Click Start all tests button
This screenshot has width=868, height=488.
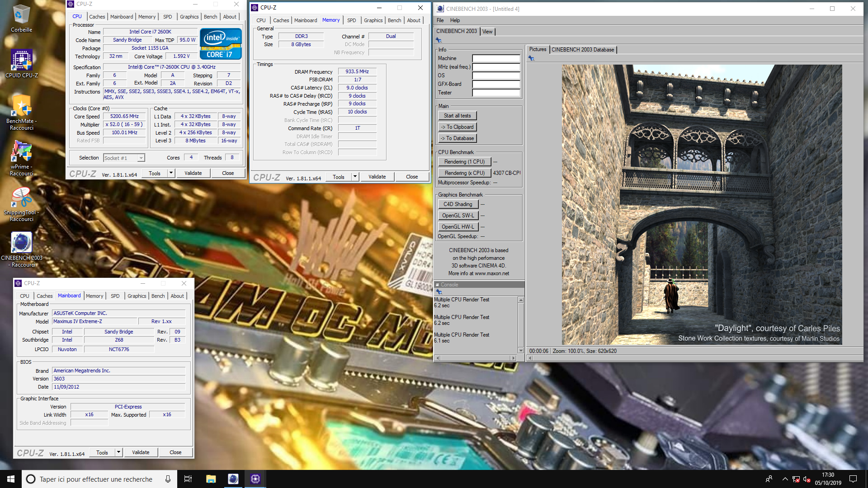(457, 116)
